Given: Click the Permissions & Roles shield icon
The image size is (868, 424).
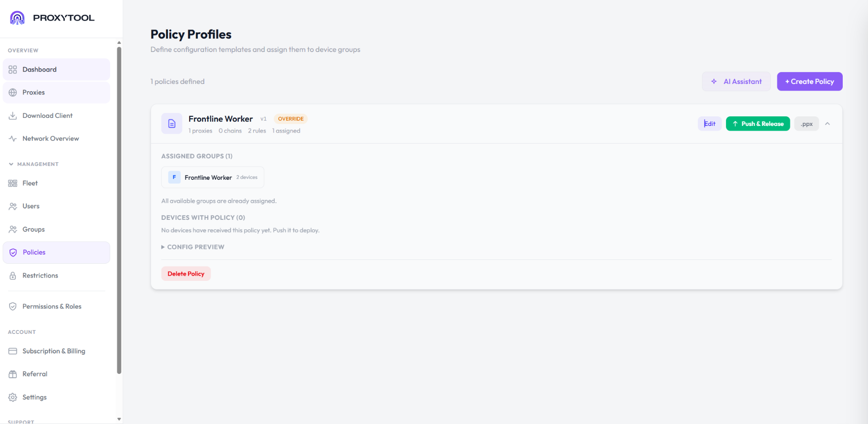Looking at the screenshot, I should click(x=13, y=306).
